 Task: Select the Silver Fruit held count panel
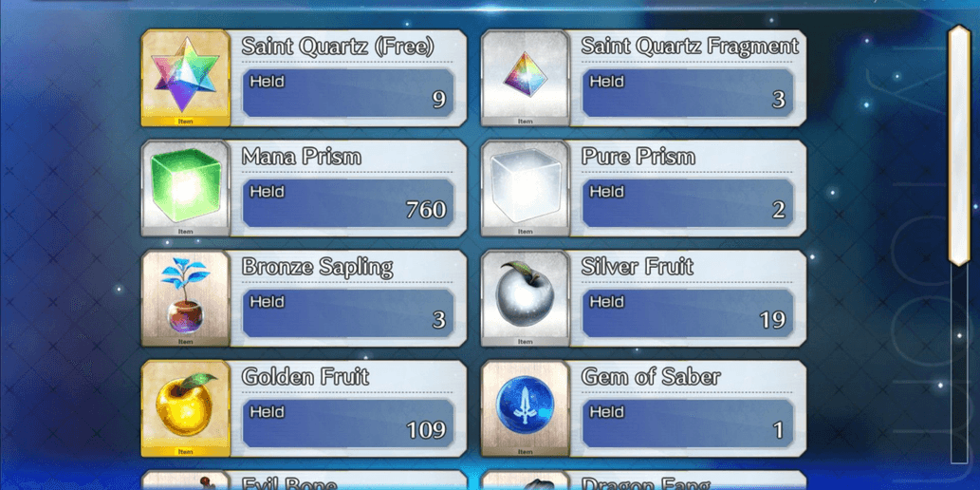coord(688,313)
